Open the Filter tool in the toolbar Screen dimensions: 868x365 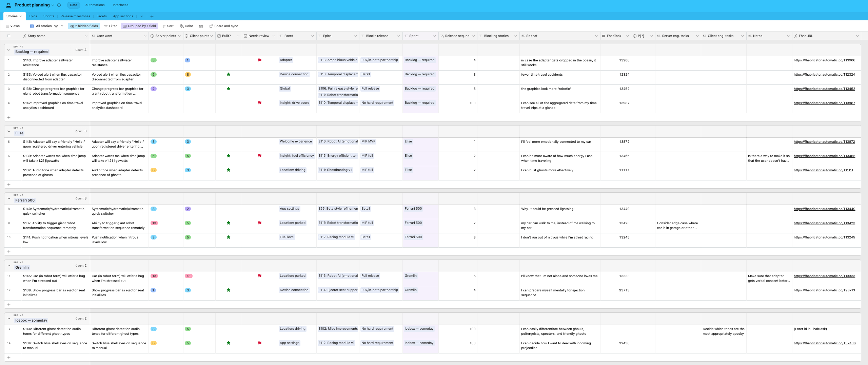[x=110, y=26]
